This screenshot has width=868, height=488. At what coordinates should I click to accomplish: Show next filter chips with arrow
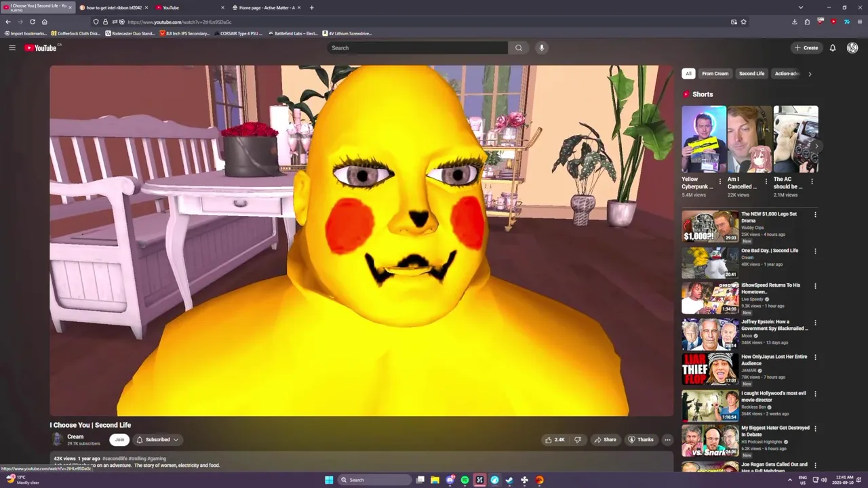pyautogui.click(x=810, y=74)
